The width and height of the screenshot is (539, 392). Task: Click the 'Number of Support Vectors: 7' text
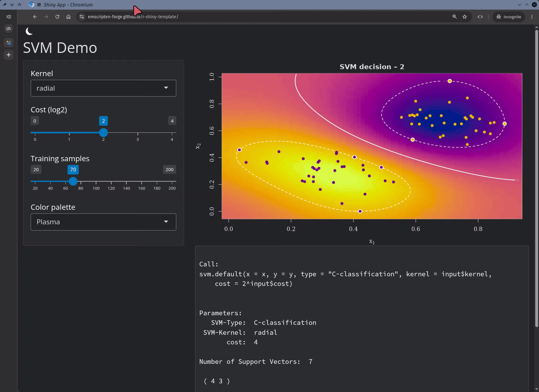[x=256, y=362]
